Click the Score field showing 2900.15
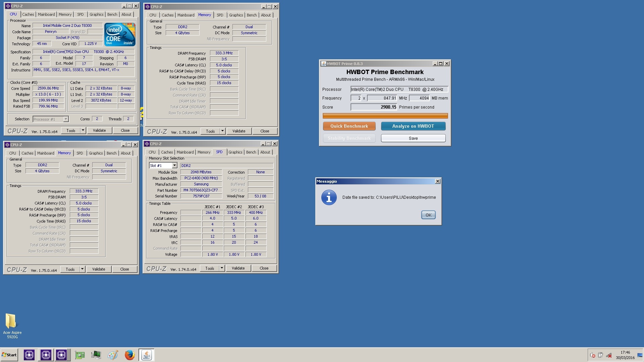 [374, 107]
